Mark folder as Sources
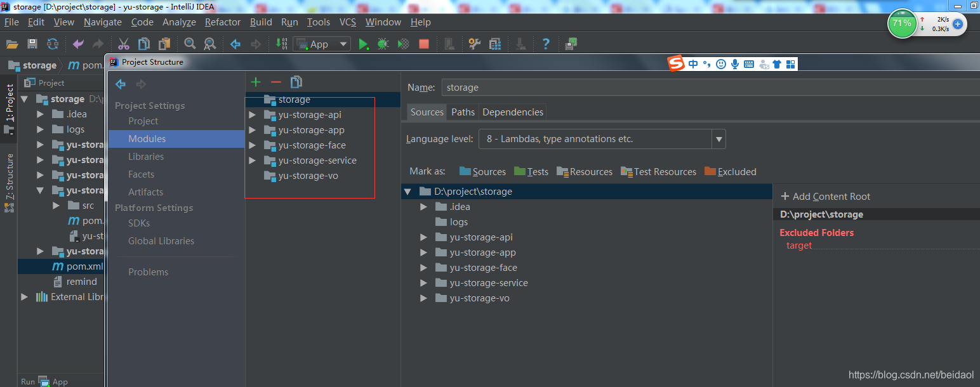Image resolution: width=980 pixels, height=387 pixels. pos(482,171)
